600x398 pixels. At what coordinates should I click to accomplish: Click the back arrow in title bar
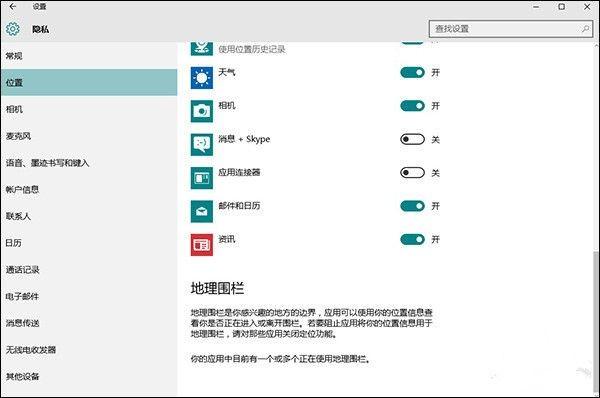(13, 7)
